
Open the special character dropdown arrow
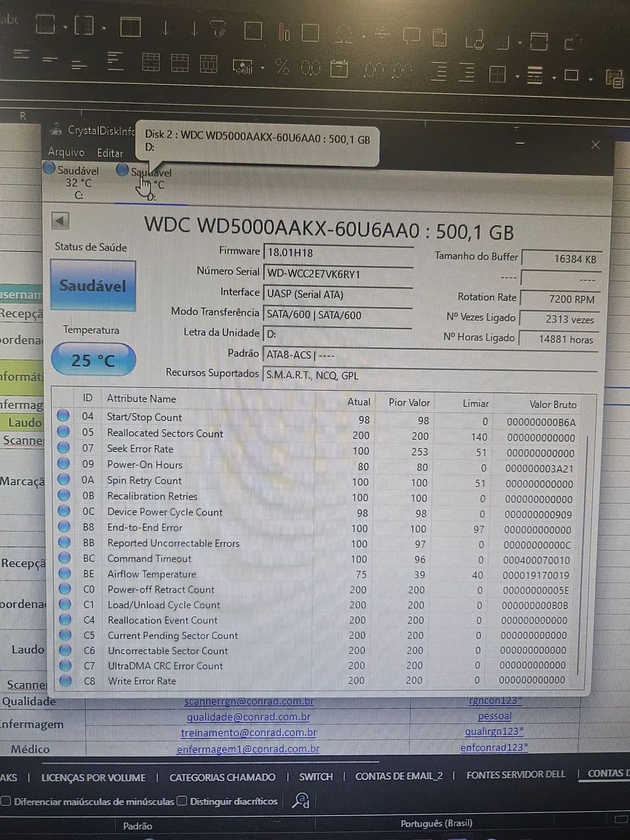363,35
